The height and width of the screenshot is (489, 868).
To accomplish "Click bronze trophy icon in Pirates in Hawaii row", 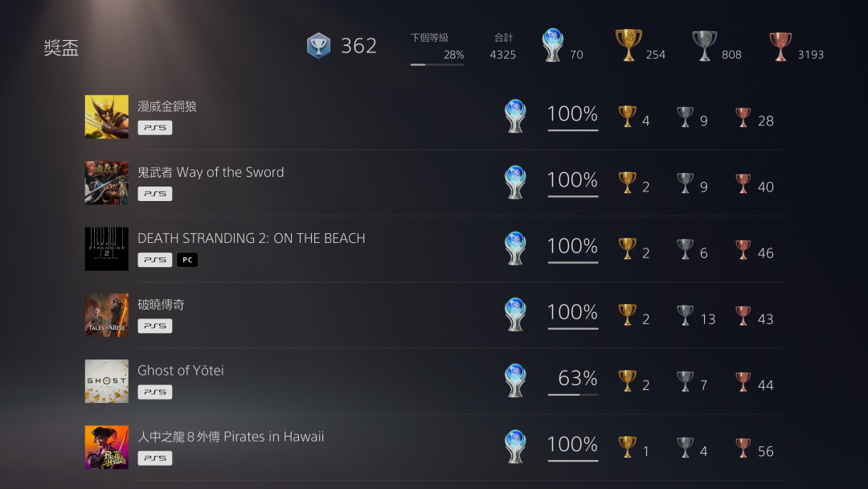I will tap(743, 447).
